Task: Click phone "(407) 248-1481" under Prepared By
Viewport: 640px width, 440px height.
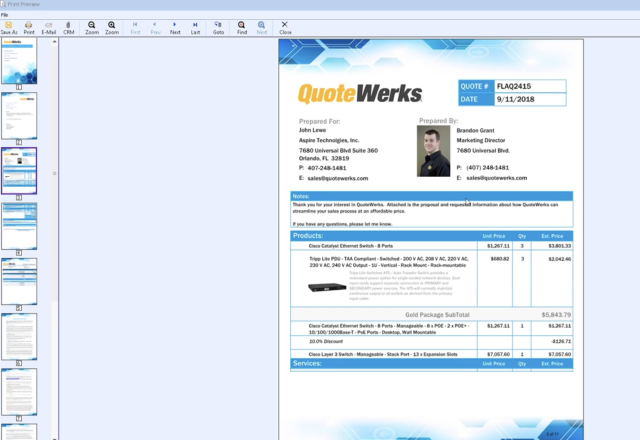Action: coord(488,168)
